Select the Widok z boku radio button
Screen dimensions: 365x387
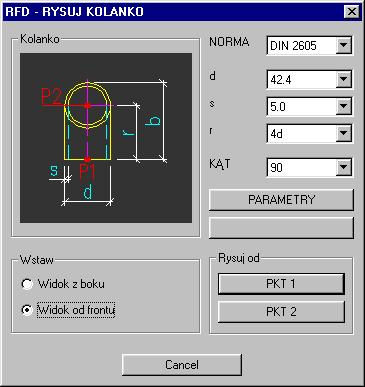click(x=27, y=284)
